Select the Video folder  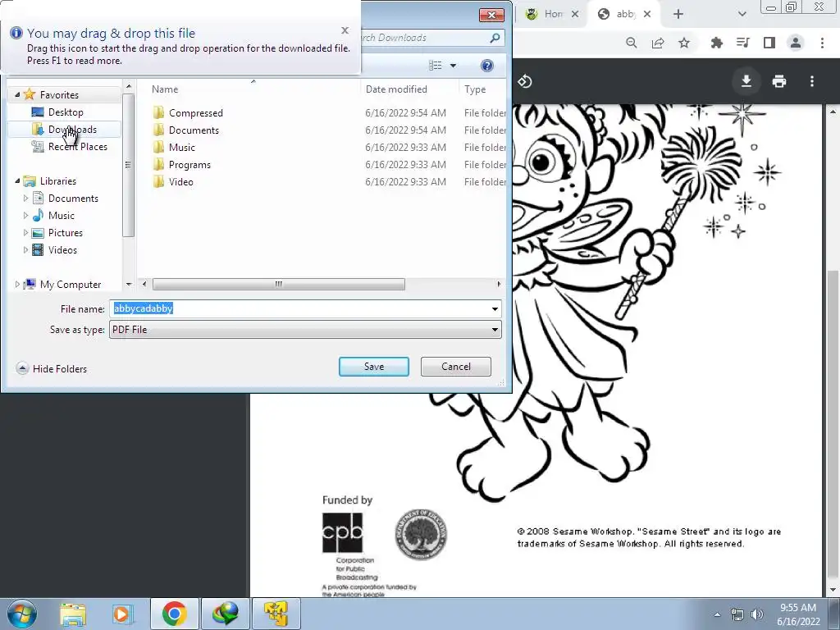[180, 181]
